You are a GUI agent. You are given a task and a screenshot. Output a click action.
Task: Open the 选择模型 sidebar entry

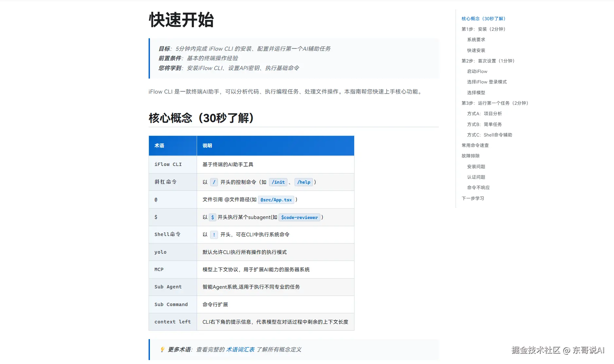pos(476,92)
